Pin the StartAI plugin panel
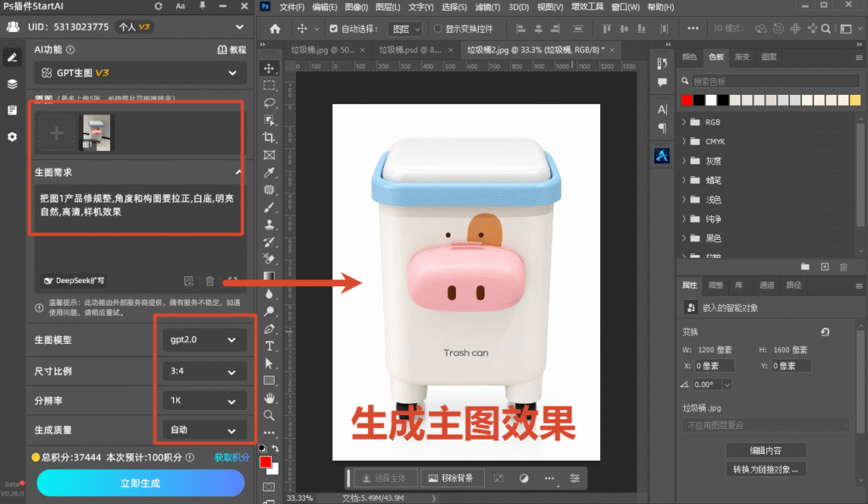Screen dimensions: 868x504 click(202, 6)
